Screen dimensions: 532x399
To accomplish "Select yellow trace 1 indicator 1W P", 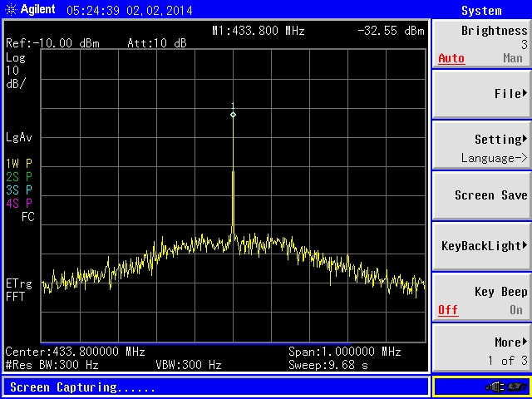I will [19, 164].
